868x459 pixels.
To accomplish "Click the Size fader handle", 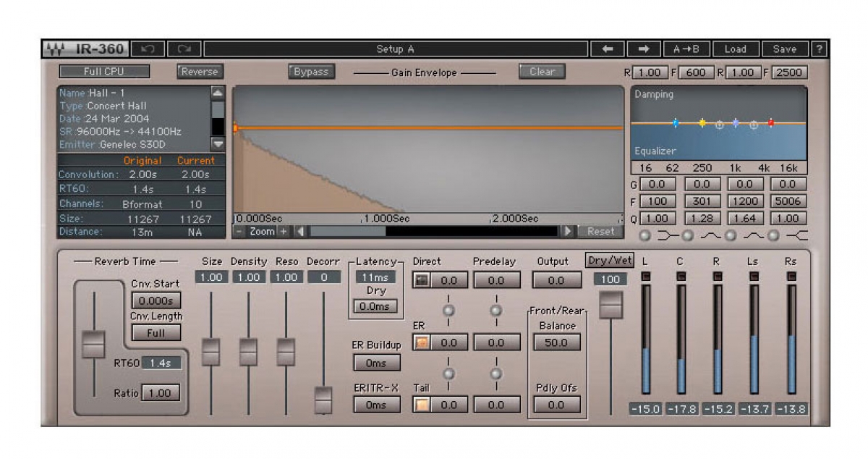I will (x=211, y=352).
